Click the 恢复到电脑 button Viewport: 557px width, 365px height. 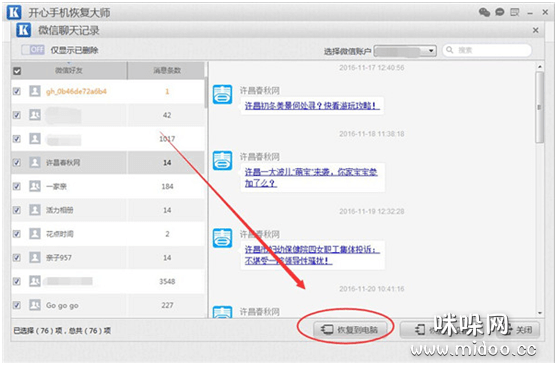click(x=350, y=329)
